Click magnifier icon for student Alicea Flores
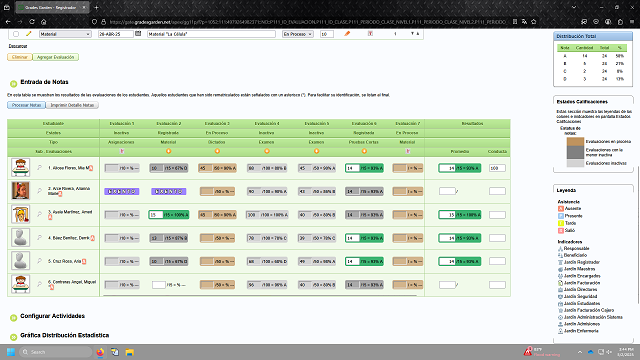Screen dimensions: 640x360 (x=40, y=167)
